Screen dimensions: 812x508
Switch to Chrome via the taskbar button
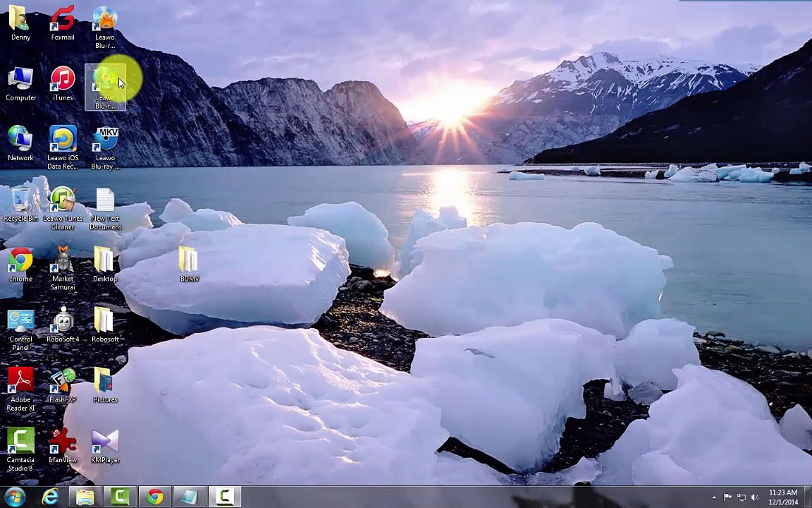click(154, 497)
